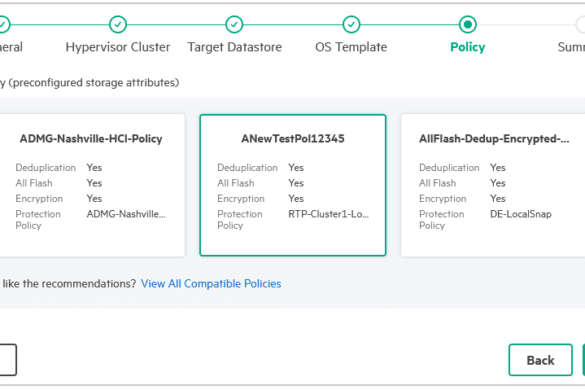This screenshot has height=390, width=585.
Task: Click the DE-LocalSnap protection policy value
Action: pyautogui.click(x=521, y=214)
